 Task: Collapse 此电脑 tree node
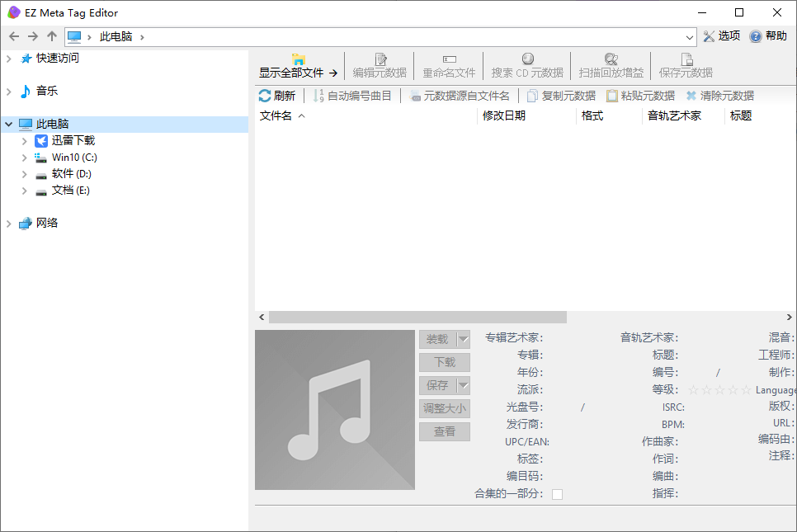click(8, 124)
